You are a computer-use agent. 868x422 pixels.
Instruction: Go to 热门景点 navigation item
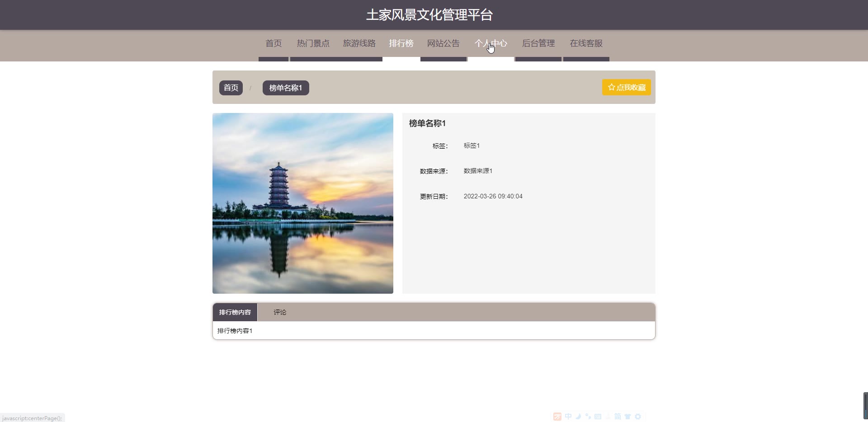pyautogui.click(x=313, y=43)
